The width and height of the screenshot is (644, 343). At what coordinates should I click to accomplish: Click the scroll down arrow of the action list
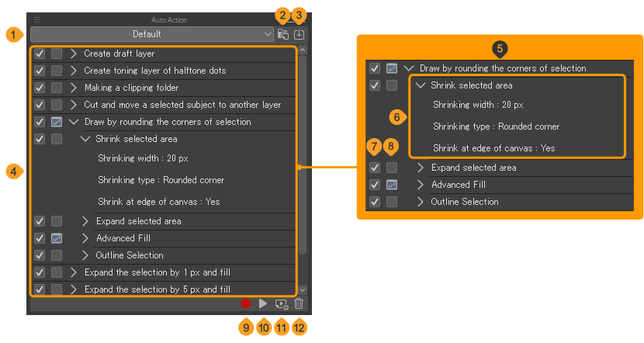[x=303, y=289]
